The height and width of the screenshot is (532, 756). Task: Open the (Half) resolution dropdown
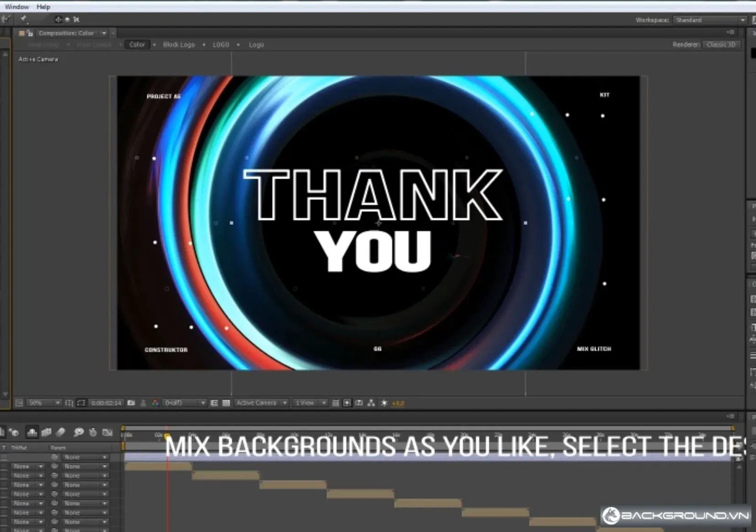pos(184,403)
